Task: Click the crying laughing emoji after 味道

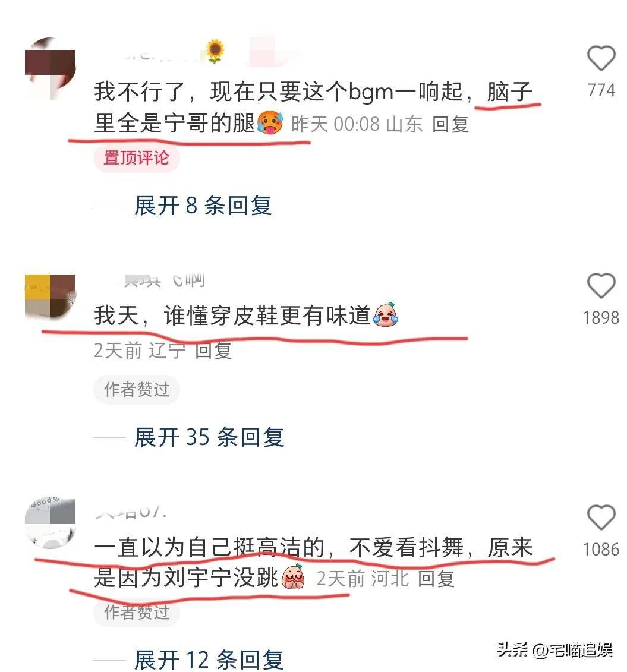Action: pyautogui.click(x=386, y=315)
